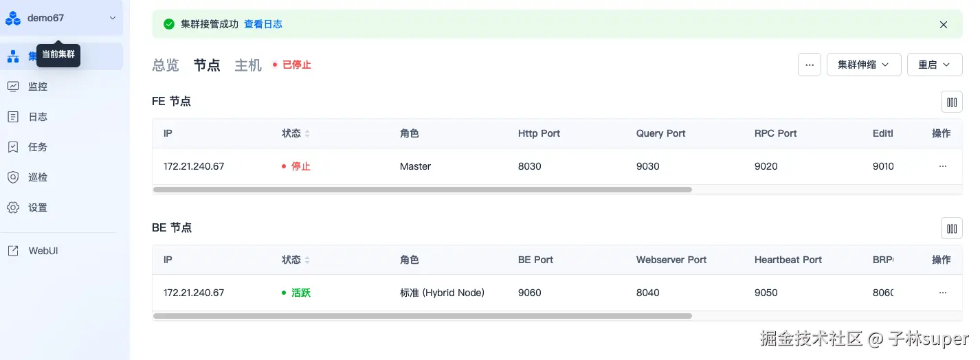Sort BE nodes by 状态 column

(307, 260)
